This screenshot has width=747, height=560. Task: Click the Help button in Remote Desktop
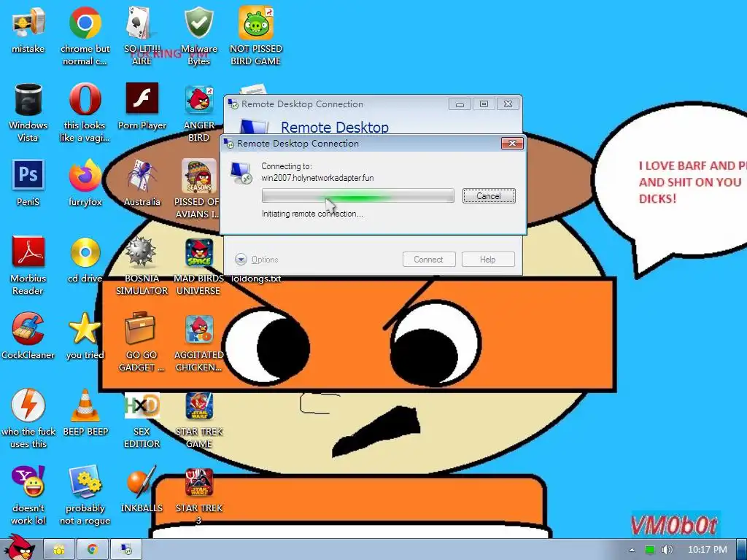[x=488, y=260]
